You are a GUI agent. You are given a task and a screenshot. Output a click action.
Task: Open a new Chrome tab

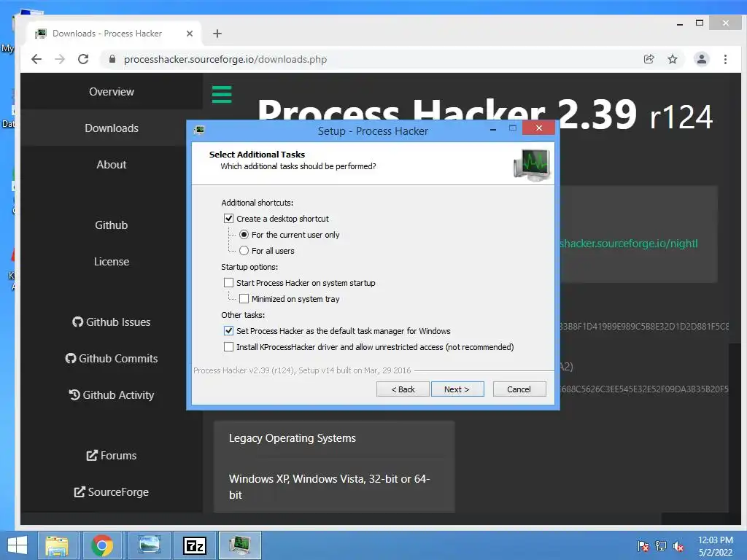217,34
